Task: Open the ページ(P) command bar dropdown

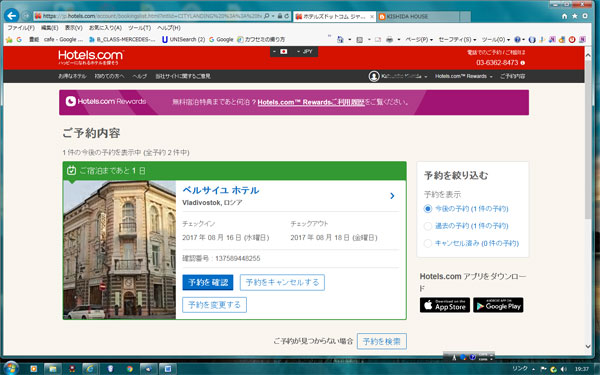Action: tap(419, 39)
